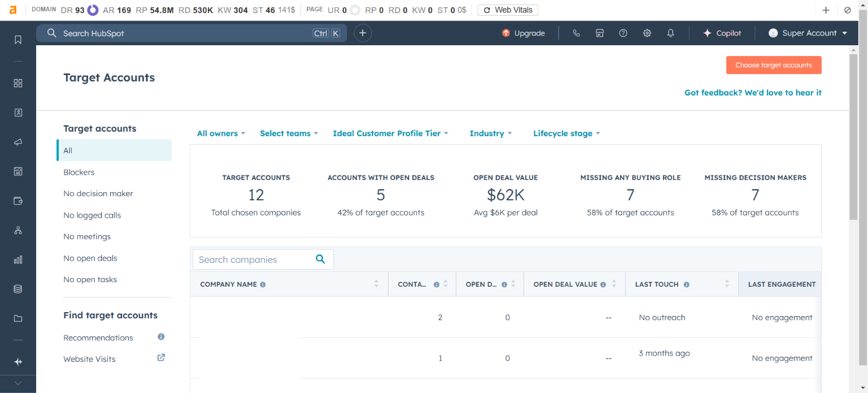
Task: Select the No decision maker view
Action: click(x=98, y=193)
